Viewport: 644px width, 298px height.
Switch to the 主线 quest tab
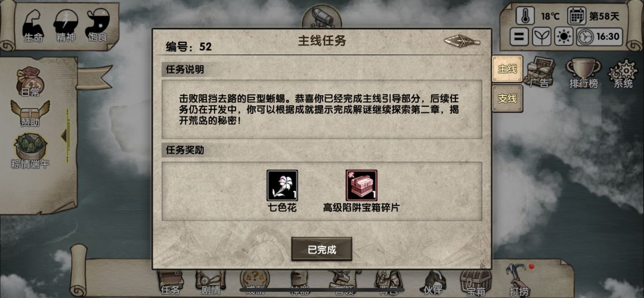507,69
